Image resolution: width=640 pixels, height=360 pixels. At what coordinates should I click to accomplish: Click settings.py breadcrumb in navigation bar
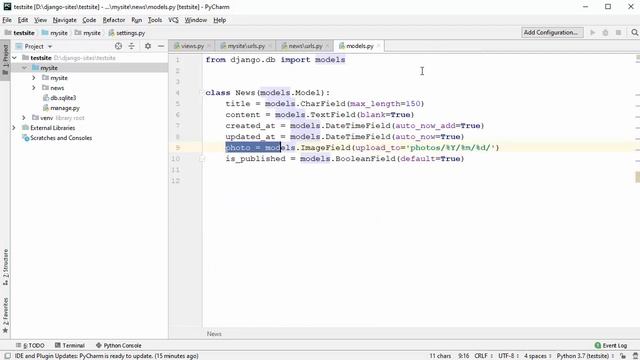pos(127,33)
